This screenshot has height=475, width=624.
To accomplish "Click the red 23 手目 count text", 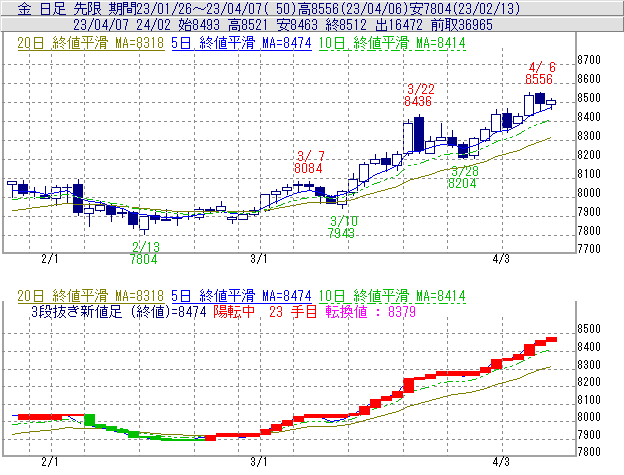I will [x=292, y=311].
